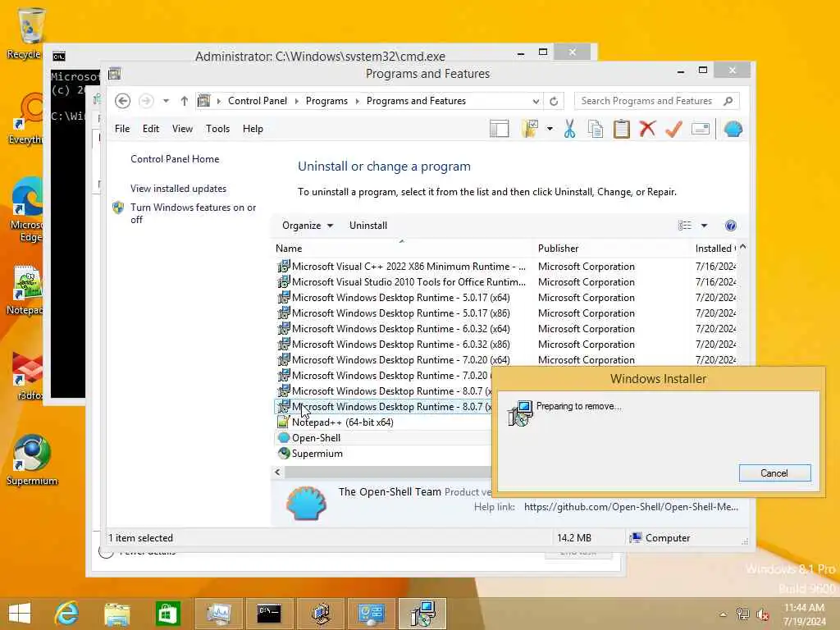Viewport: 840px width, 630px height.
Task: Click View installed updates link
Action: click(178, 189)
